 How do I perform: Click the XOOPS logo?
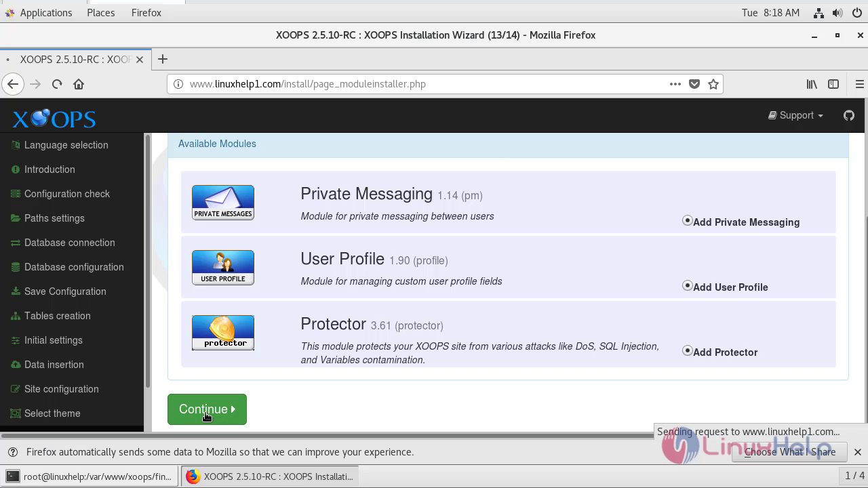[54, 119]
